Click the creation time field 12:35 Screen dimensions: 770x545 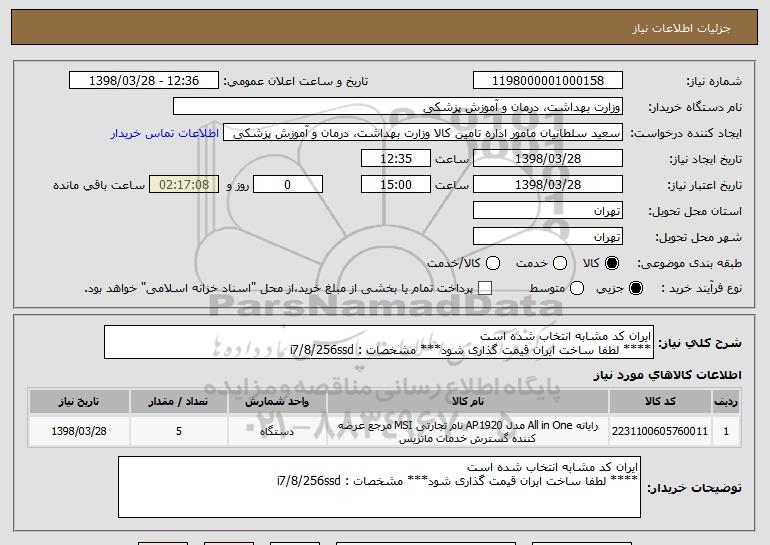[x=396, y=159]
